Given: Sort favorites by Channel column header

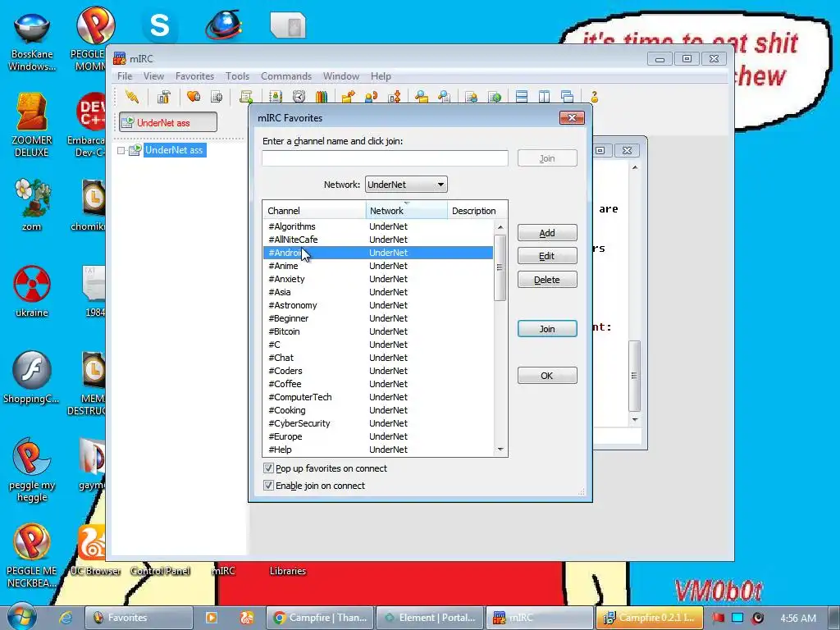Looking at the screenshot, I should 314,211.
